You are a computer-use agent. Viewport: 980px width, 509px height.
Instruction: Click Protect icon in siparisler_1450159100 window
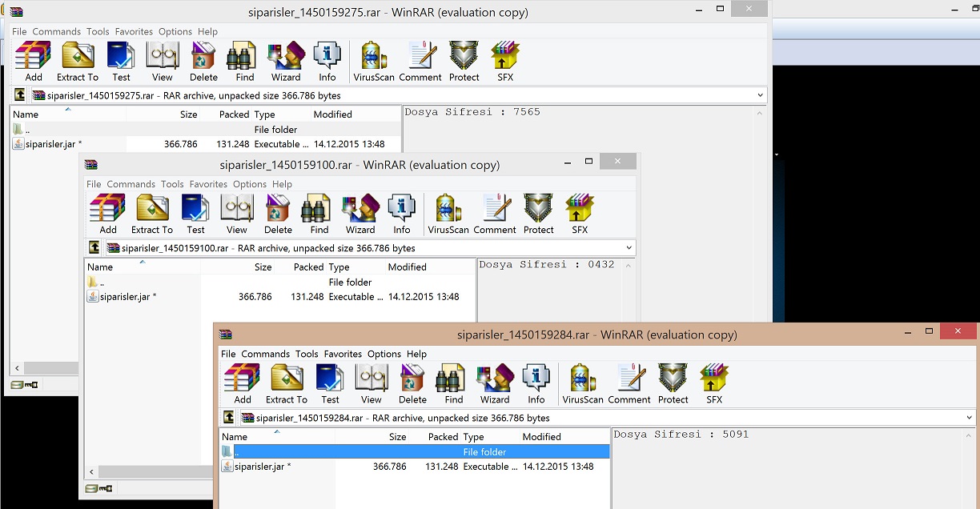[x=539, y=214]
